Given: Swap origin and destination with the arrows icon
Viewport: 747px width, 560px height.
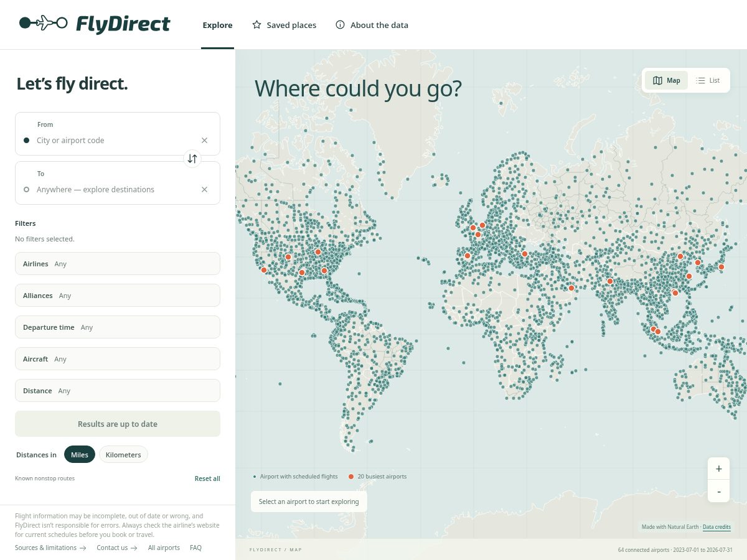Looking at the screenshot, I should pos(192,159).
